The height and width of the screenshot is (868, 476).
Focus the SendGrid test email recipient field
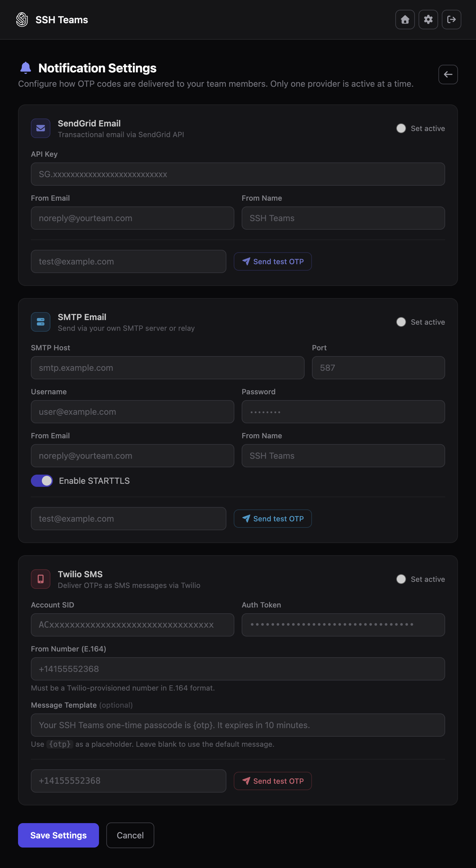(128, 261)
